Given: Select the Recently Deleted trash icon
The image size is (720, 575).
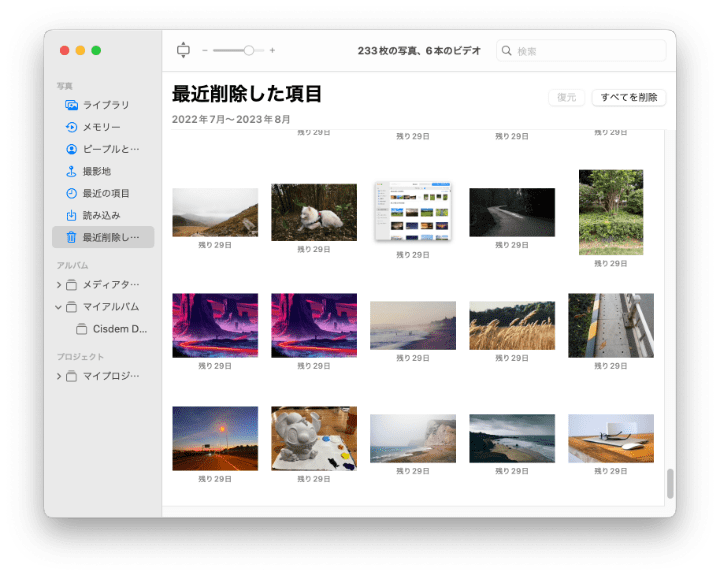Looking at the screenshot, I should tap(71, 237).
